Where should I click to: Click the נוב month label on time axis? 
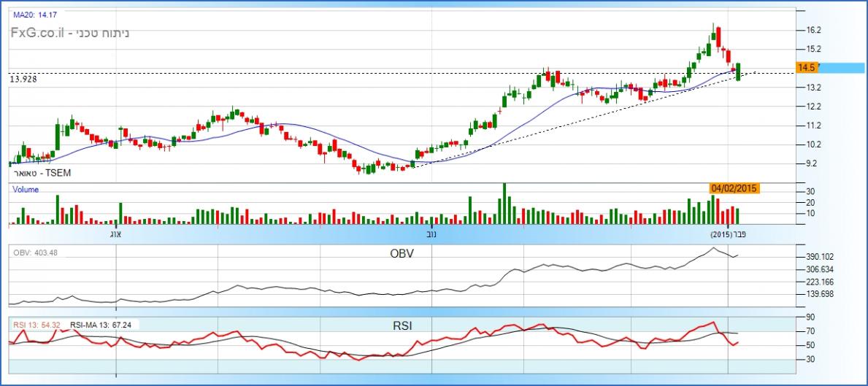[x=432, y=235]
